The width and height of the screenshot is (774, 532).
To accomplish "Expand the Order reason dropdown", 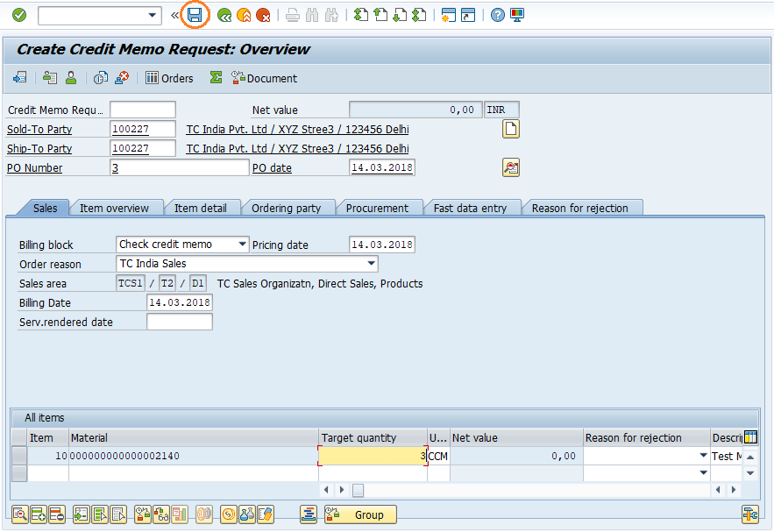I will (x=372, y=264).
